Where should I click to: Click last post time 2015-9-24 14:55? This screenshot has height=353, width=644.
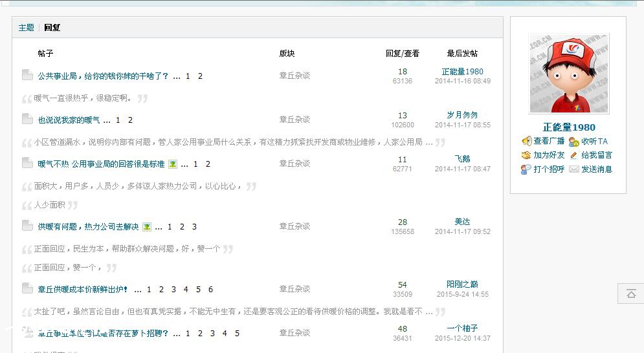point(463,294)
